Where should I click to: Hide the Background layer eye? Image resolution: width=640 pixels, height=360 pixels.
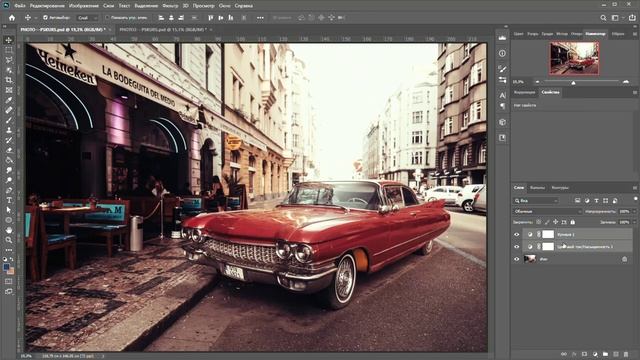coord(517,259)
